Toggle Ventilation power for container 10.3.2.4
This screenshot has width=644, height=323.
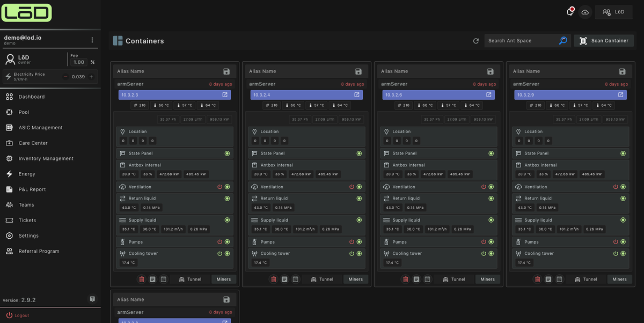point(352,187)
